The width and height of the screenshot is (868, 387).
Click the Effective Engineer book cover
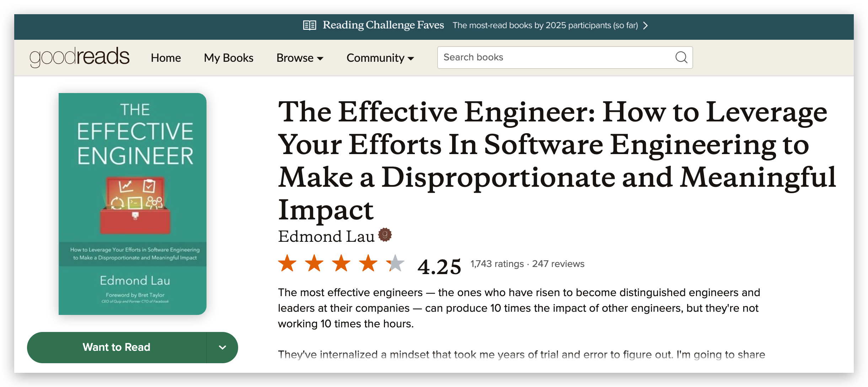point(133,204)
